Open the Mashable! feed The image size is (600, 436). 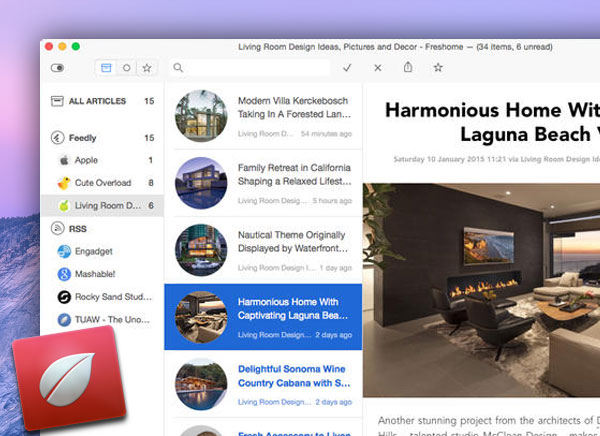(x=103, y=274)
